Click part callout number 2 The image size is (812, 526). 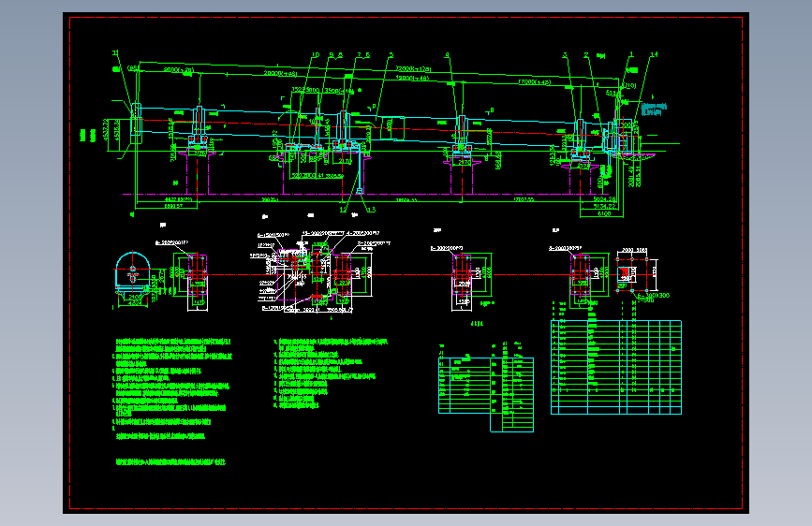[586, 55]
